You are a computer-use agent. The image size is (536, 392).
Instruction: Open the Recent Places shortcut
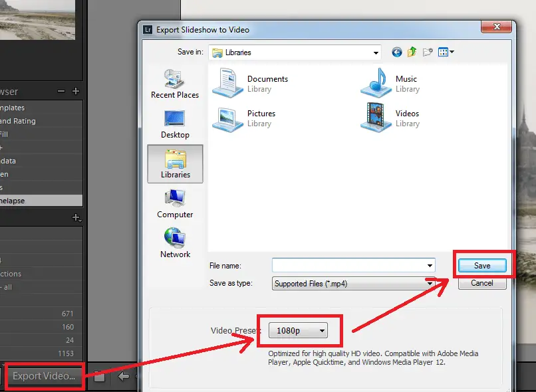tap(175, 84)
